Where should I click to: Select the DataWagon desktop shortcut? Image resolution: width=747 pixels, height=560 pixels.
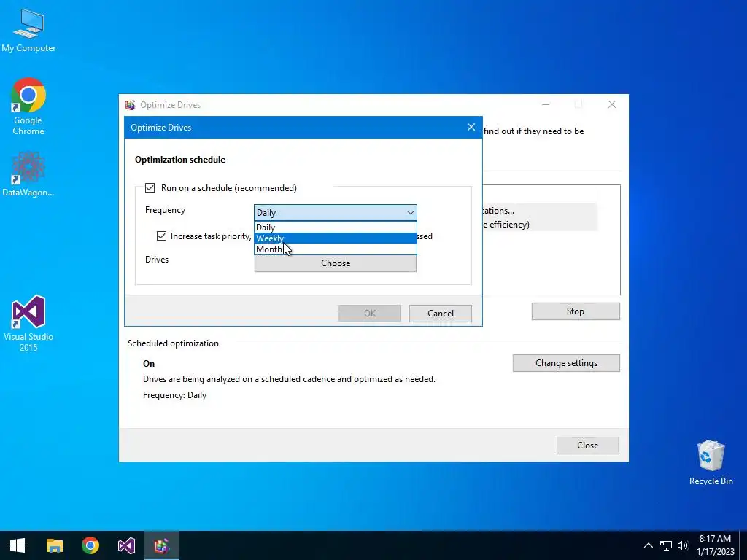click(x=28, y=174)
